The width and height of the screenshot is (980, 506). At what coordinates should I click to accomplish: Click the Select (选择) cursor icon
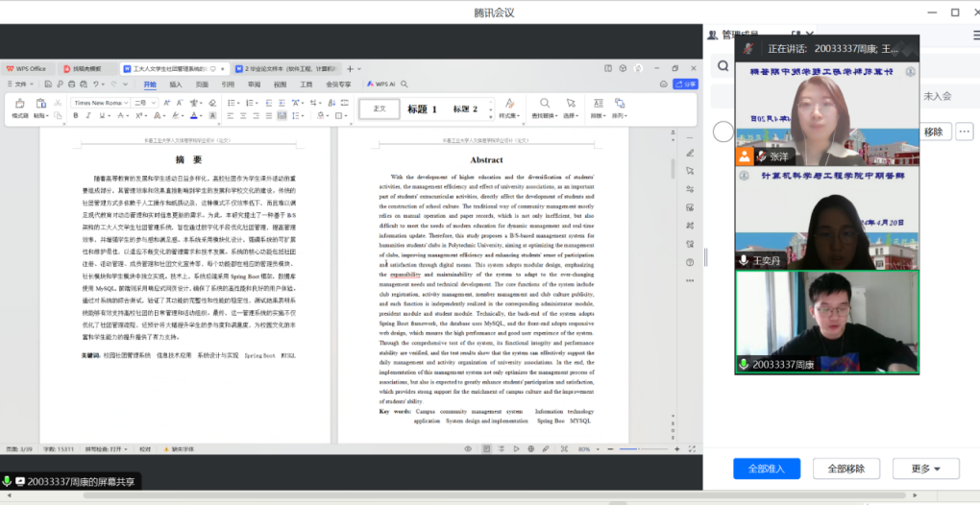click(x=572, y=104)
